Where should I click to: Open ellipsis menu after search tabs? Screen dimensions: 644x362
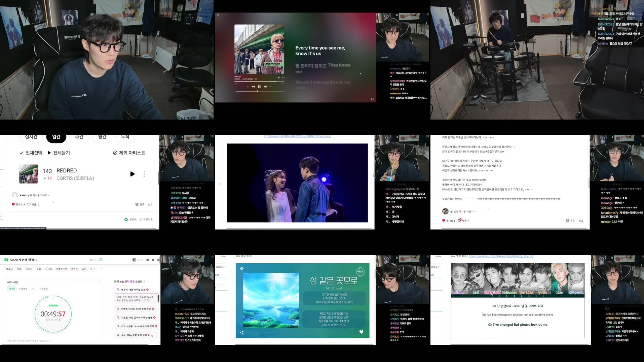(x=101, y=269)
